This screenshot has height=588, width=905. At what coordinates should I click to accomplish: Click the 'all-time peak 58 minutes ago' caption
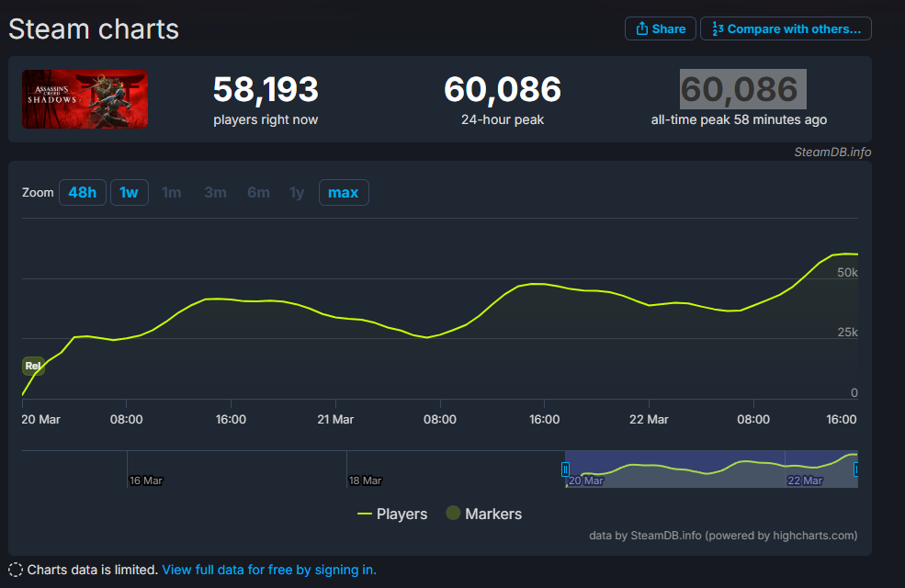739,119
